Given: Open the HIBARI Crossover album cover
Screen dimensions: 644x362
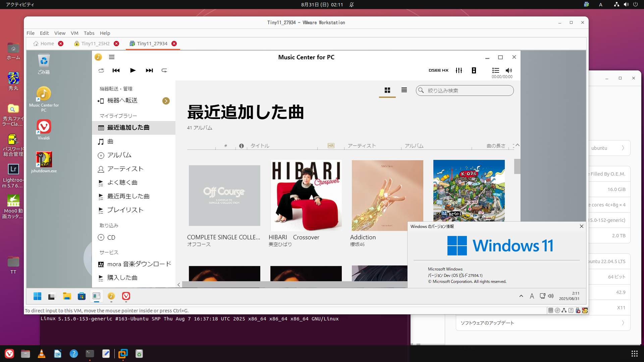Looking at the screenshot, I should click(306, 195).
